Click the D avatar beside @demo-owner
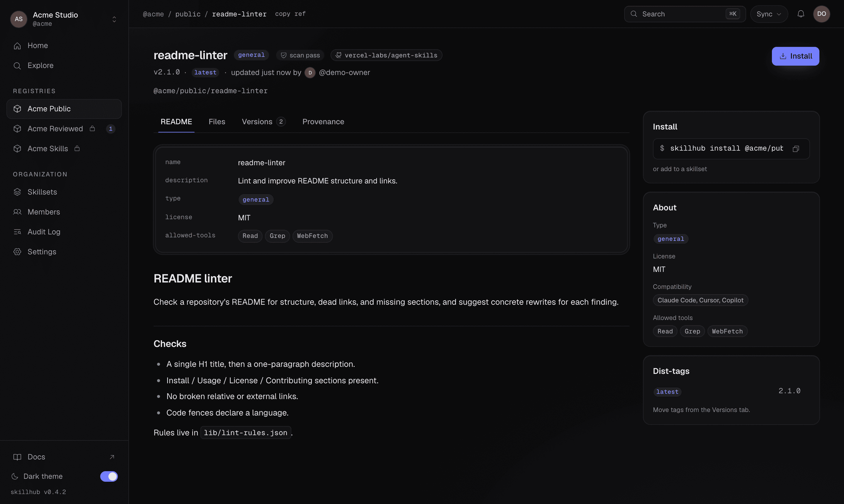 coord(310,73)
